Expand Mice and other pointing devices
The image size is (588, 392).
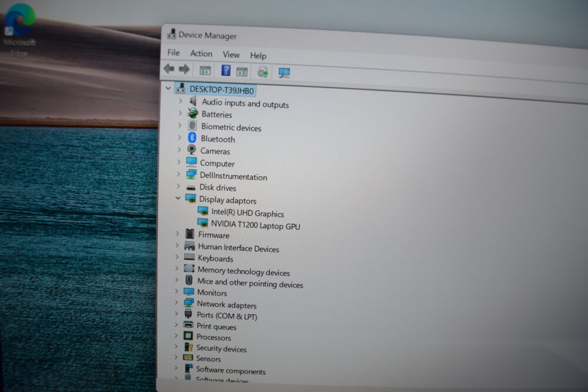click(x=176, y=280)
